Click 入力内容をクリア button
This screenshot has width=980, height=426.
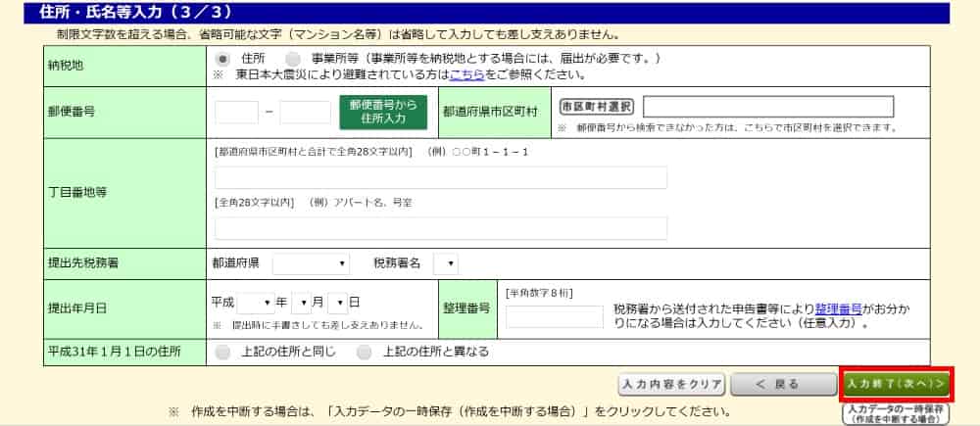tap(670, 383)
